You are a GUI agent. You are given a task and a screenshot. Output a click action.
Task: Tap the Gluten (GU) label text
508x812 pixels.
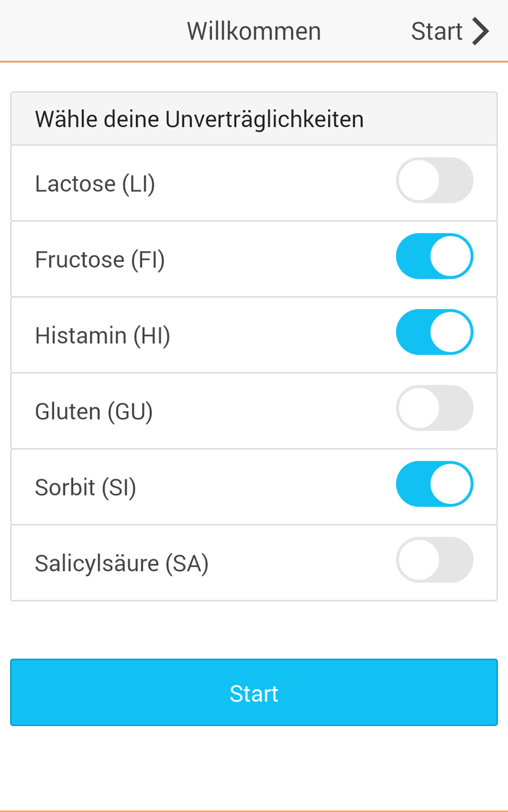[x=94, y=411]
